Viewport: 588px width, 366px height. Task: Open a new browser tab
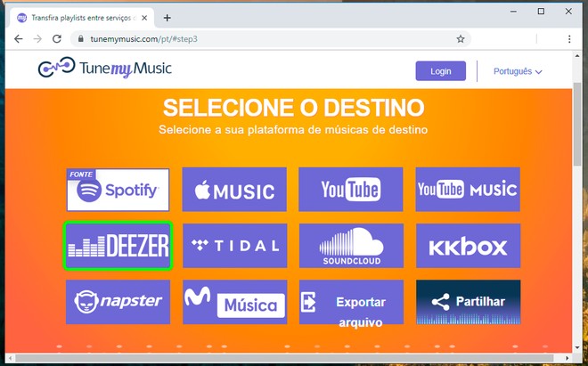coord(167,18)
